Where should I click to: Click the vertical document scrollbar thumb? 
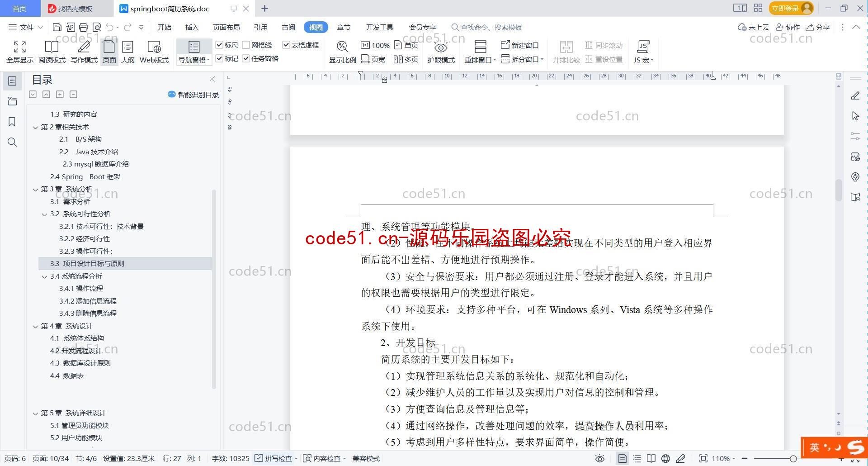point(838,190)
